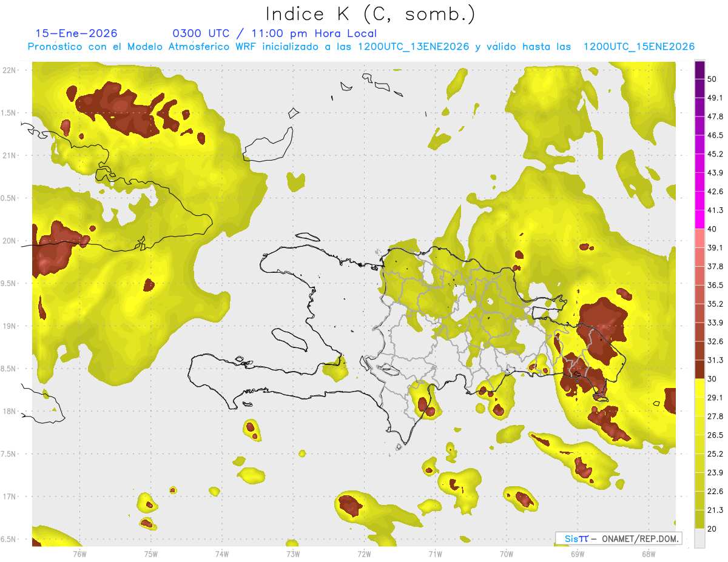Image resolution: width=728 pixels, height=562 pixels.
Task: Click the color scale value "50"
Action: point(712,79)
